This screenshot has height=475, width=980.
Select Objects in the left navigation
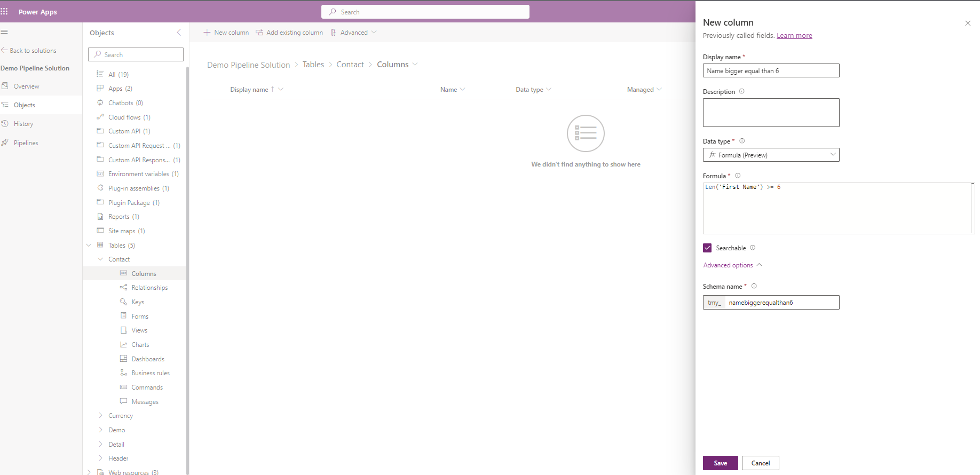click(x=41, y=105)
